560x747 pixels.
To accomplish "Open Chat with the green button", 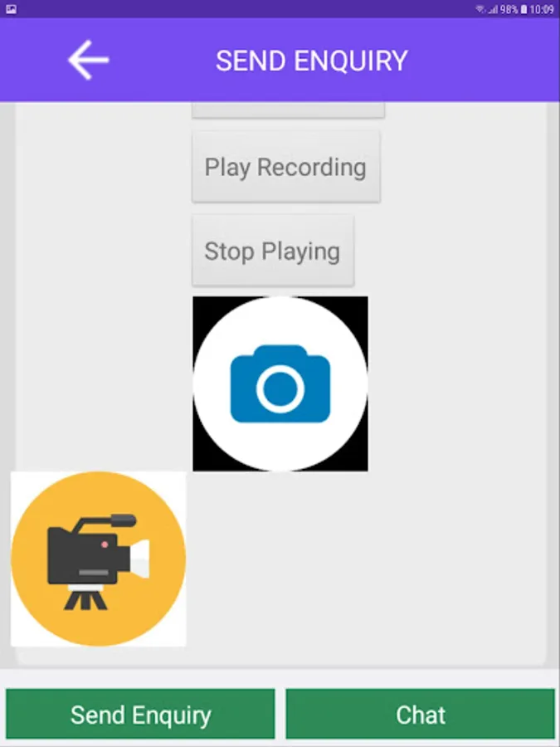I will [x=421, y=714].
